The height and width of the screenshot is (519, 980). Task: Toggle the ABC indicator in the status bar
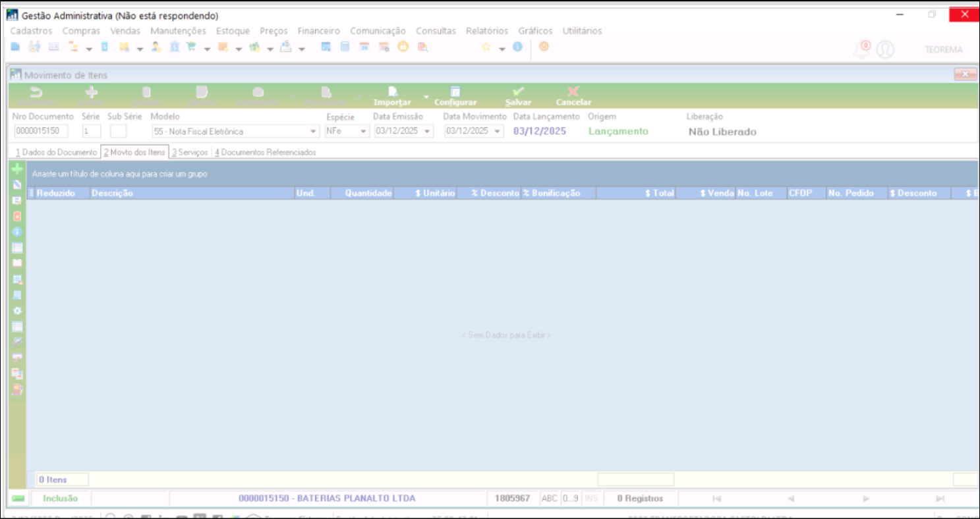(549, 499)
